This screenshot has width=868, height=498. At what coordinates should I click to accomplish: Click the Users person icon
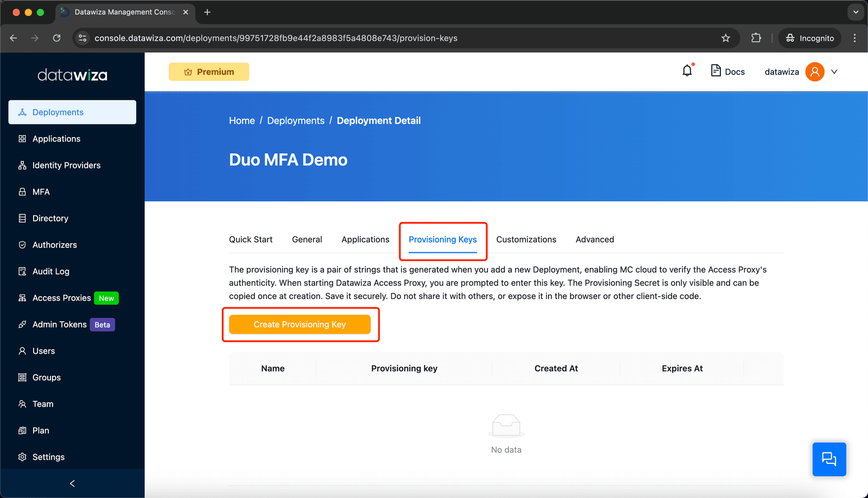(x=22, y=351)
